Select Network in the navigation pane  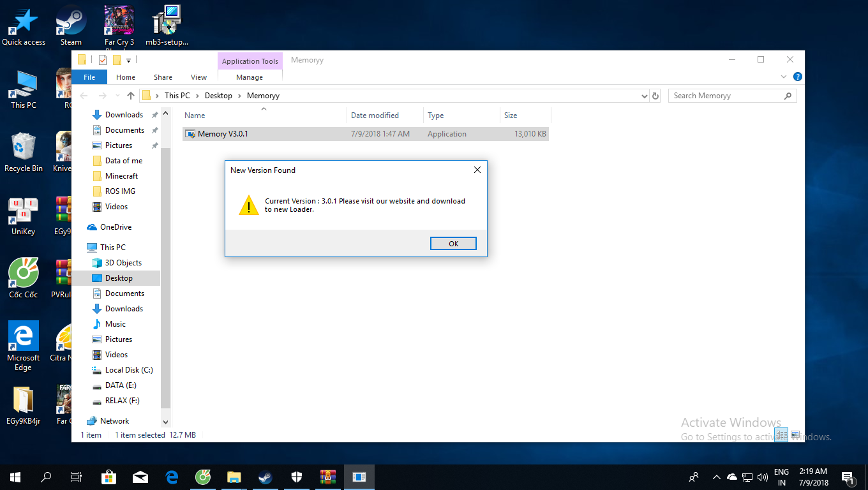coord(114,421)
